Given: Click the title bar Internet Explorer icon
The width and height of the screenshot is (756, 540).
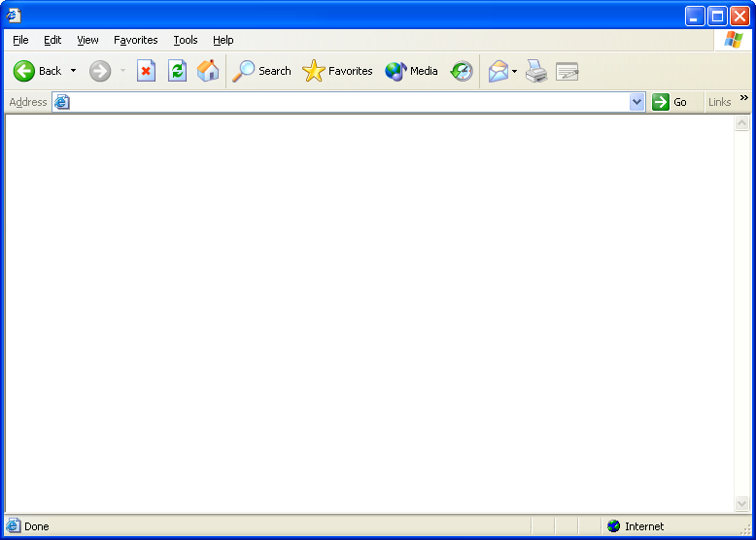Looking at the screenshot, I should pos(14,16).
